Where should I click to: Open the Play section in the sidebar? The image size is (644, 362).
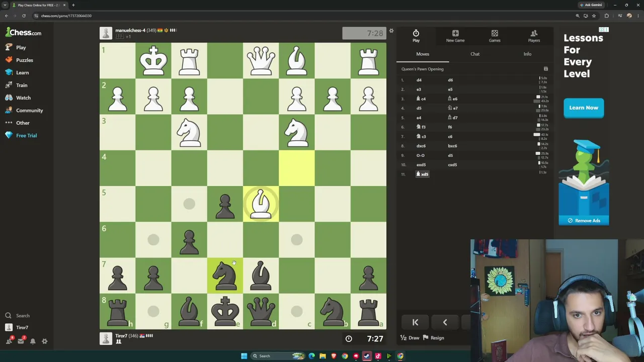(x=16, y=47)
